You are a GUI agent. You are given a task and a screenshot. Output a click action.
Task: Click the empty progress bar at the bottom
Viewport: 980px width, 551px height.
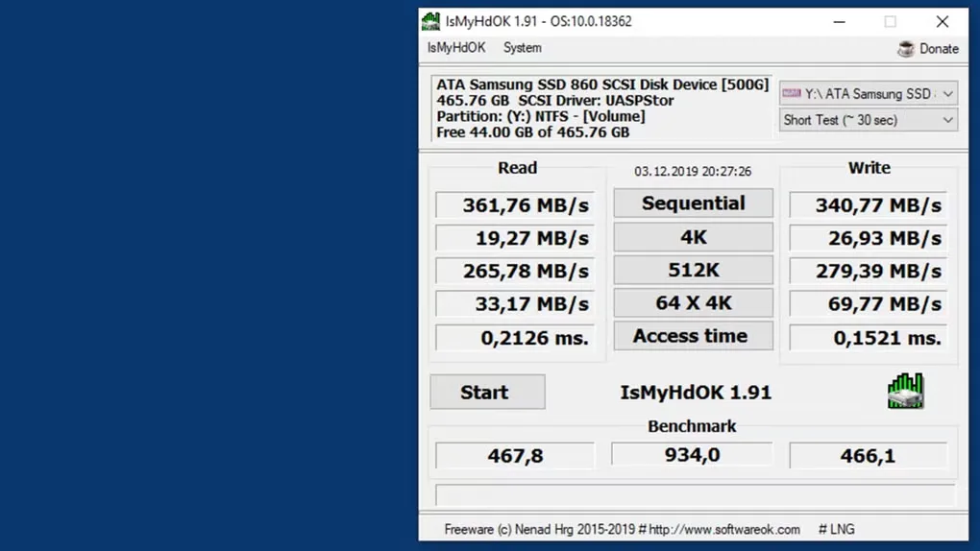(x=695, y=494)
